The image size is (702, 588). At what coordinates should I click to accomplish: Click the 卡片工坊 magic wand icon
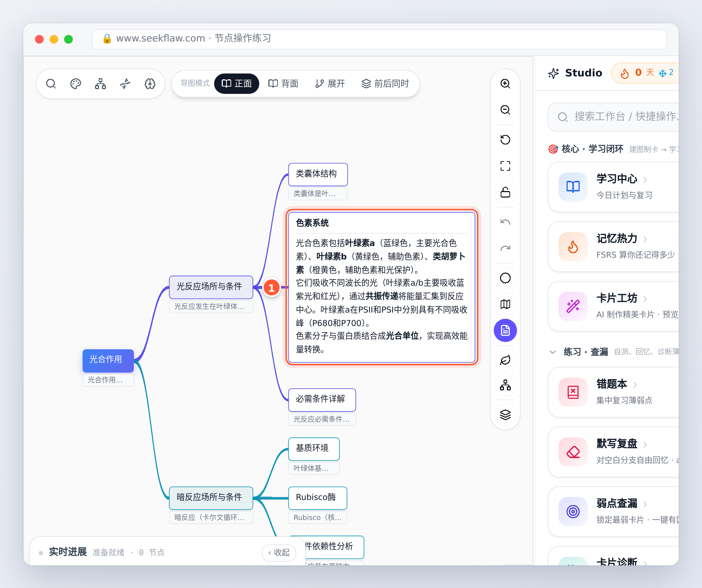click(x=573, y=306)
